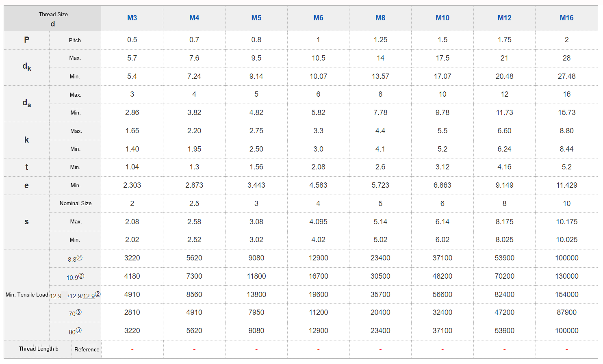This screenshot has height=364, width=603.
Task: Open the M6 thread size link
Action: pyautogui.click(x=318, y=18)
